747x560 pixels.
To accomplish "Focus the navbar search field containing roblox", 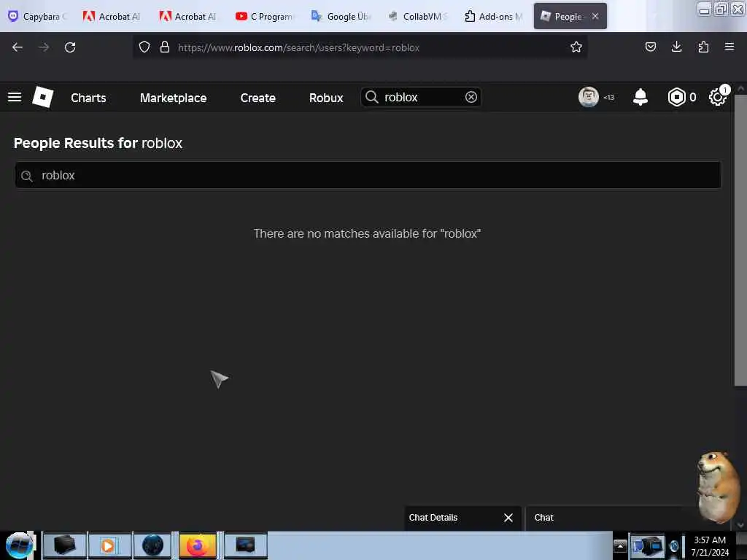I will coord(421,97).
